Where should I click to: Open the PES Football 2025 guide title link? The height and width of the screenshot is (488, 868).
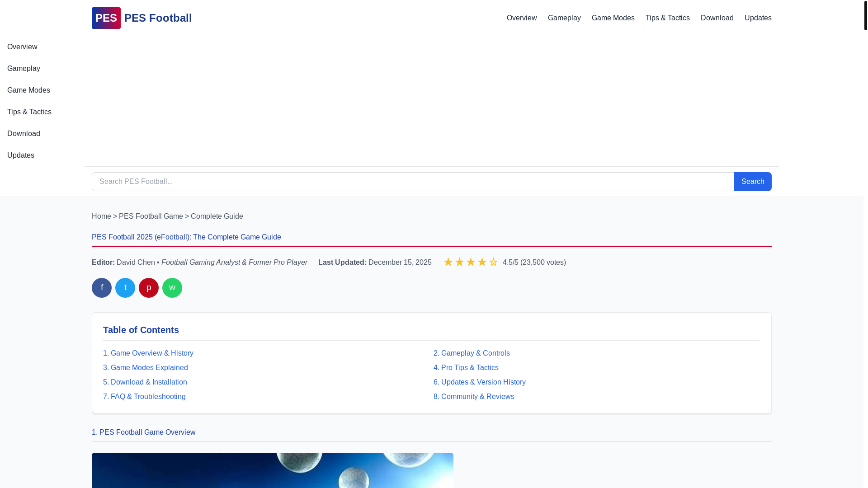[x=186, y=237]
